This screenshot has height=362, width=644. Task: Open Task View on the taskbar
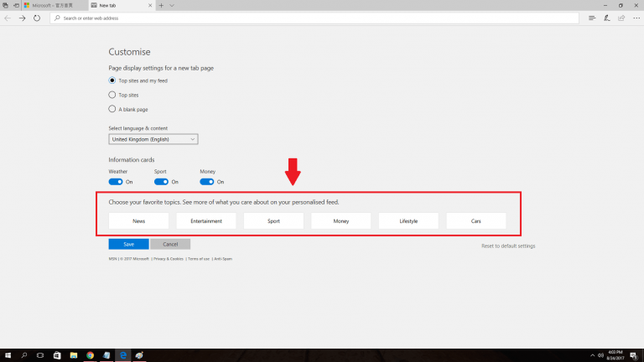click(x=40, y=355)
